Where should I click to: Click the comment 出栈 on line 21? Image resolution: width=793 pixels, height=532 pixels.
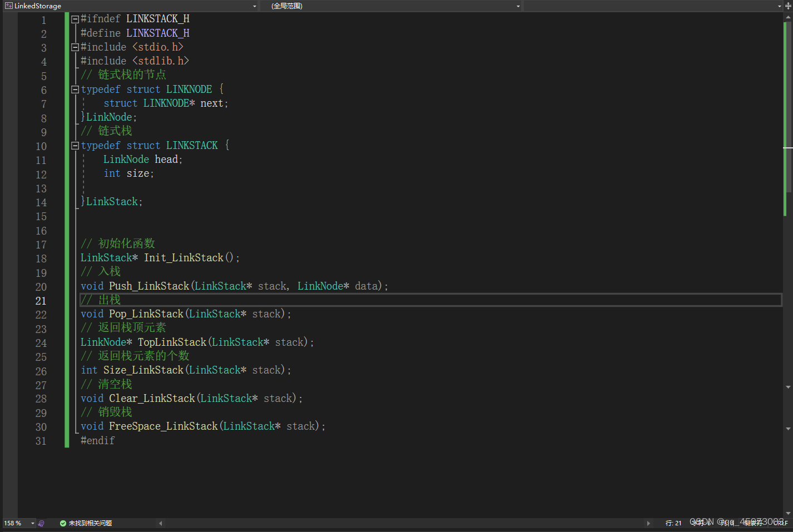[x=101, y=300]
